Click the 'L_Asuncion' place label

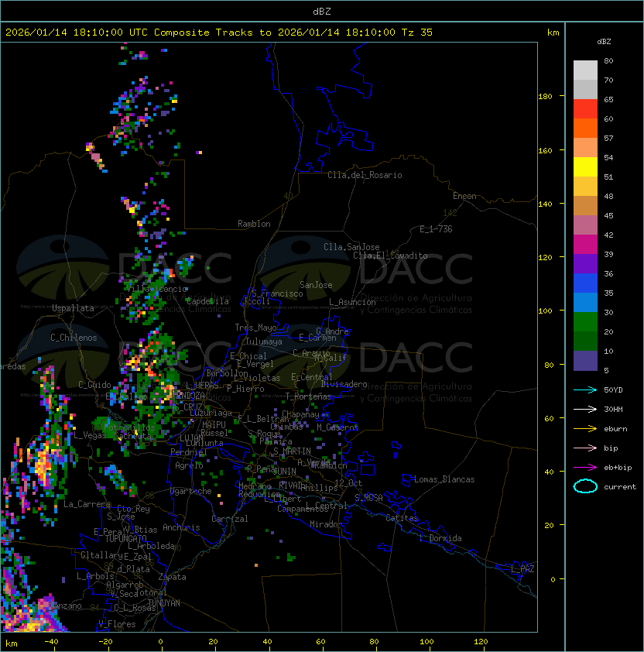click(x=352, y=302)
